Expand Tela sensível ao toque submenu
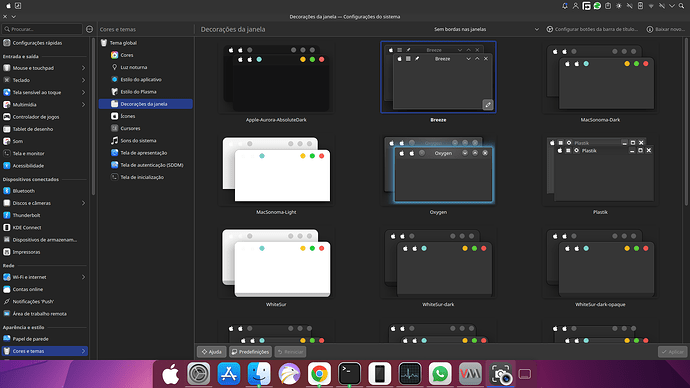690x388 pixels. pyautogui.click(x=83, y=92)
